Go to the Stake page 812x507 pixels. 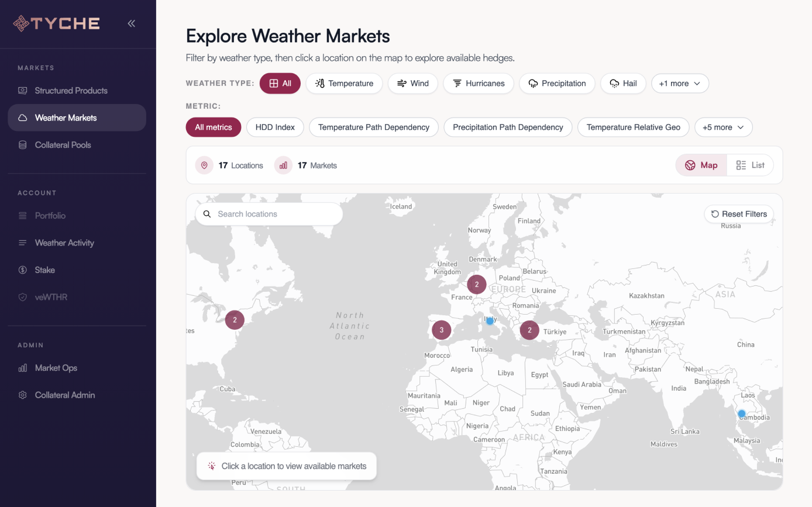point(44,270)
